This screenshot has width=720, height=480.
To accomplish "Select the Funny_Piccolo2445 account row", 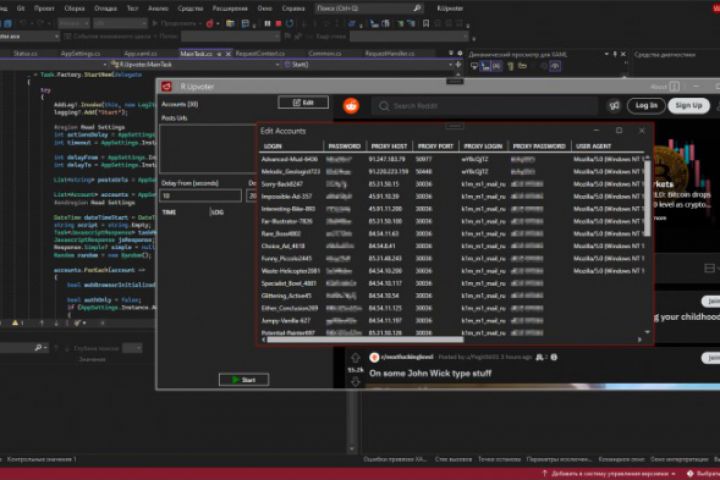I will point(451,258).
